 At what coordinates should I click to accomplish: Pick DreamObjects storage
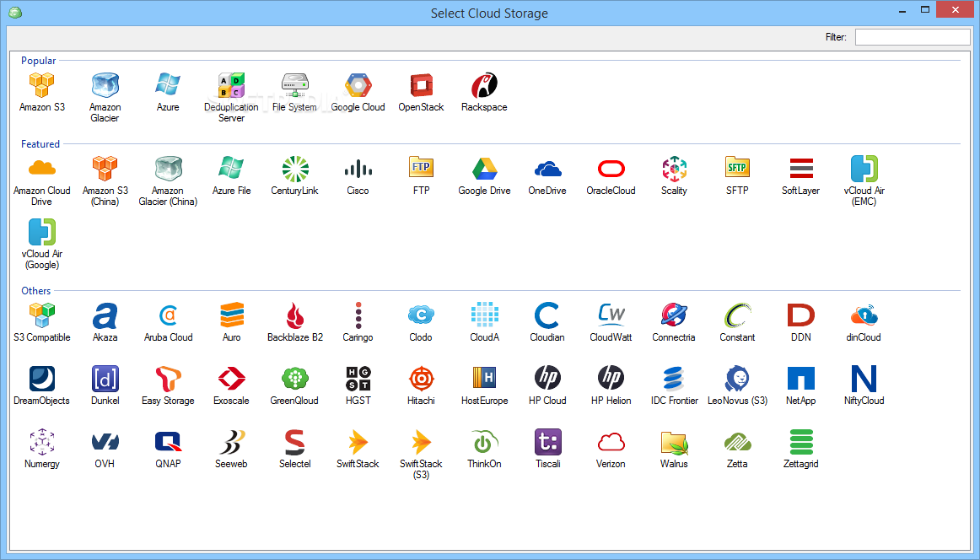click(42, 378)
